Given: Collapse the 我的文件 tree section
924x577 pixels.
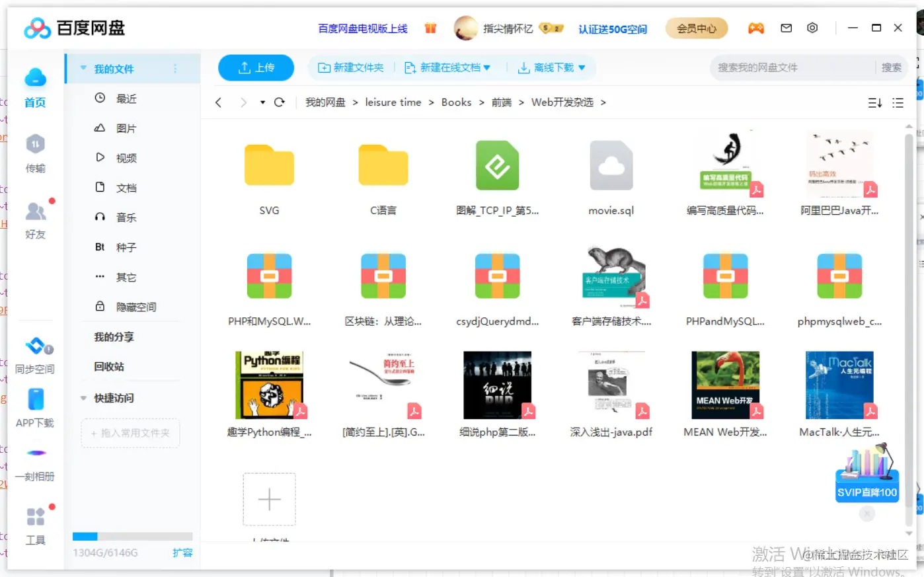Looking at the screenshot, I should coord(83,68).
